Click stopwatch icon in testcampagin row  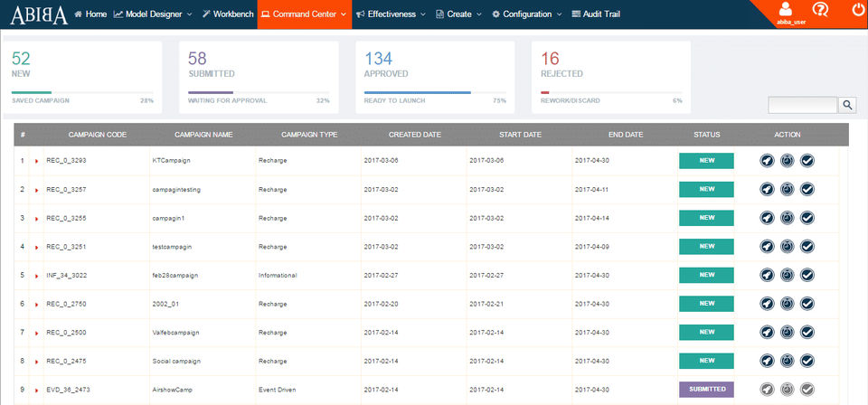click(787, 246)
